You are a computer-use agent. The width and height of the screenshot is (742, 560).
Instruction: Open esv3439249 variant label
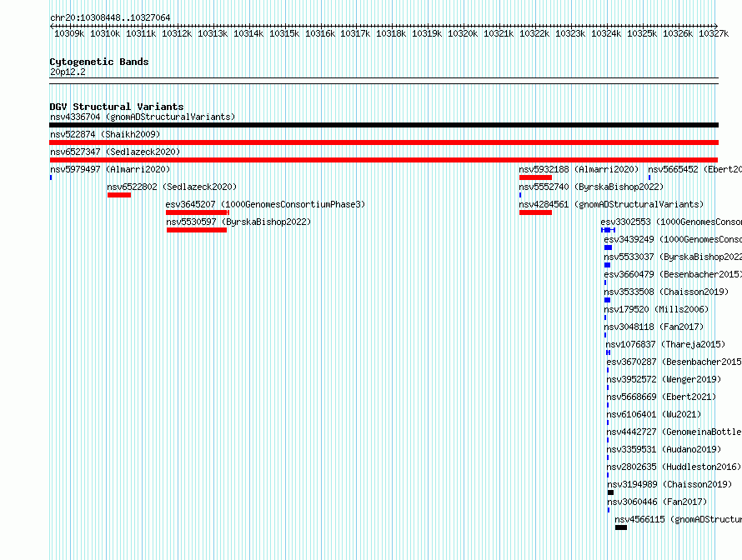coord(673,239)
